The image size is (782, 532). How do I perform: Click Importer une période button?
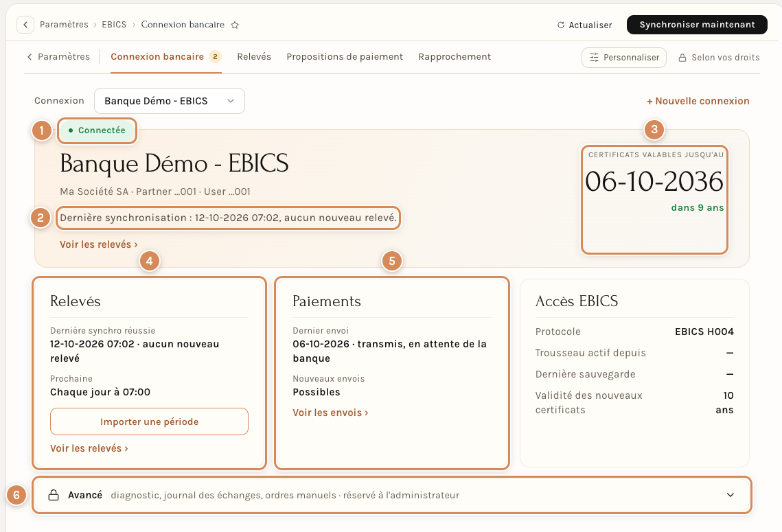pos(149,421)
